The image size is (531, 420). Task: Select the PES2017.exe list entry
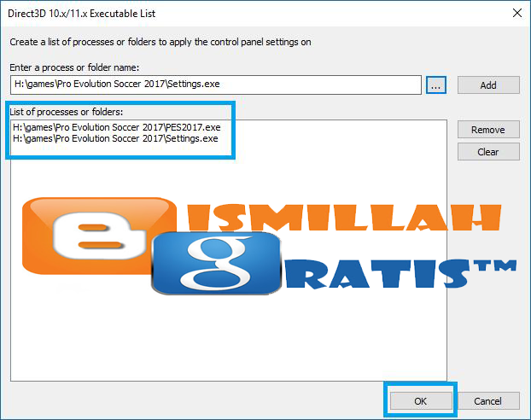coord(117,127)
